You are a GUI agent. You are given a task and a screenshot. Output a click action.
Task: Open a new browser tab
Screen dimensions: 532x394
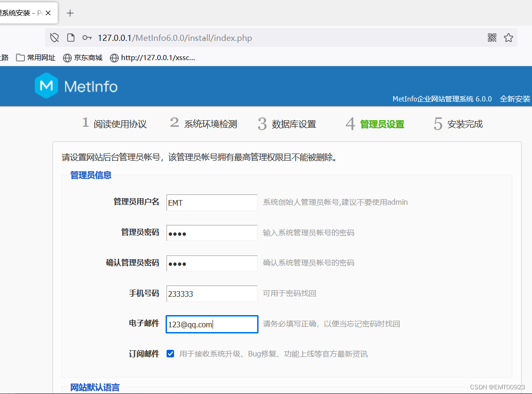[70, 13]
